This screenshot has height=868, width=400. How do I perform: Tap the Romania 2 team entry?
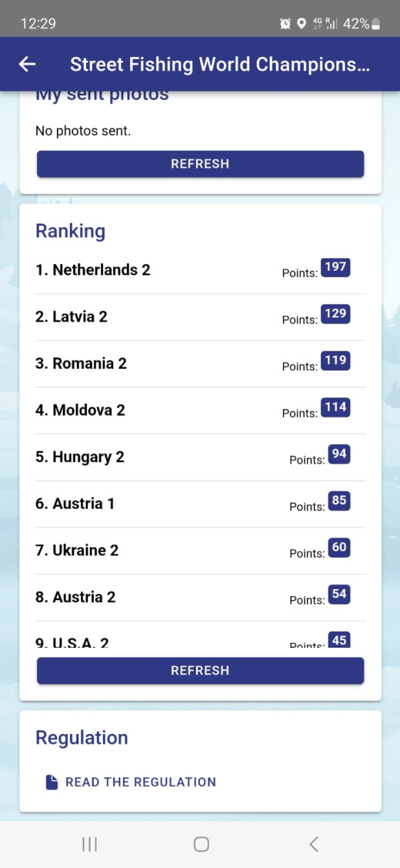(x=200, y=364)
